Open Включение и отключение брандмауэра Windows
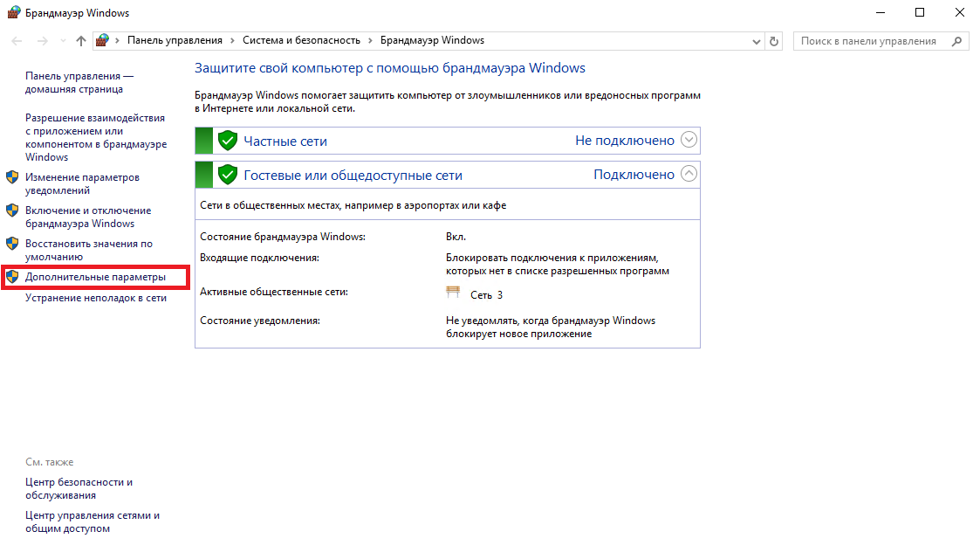The width and height of the screenshot is (980, 552). 87,217
